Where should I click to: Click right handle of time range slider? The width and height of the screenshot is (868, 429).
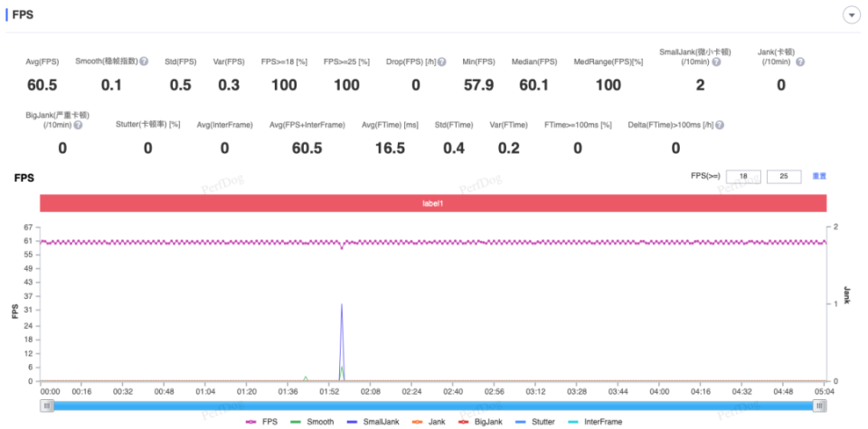(820, 406)
